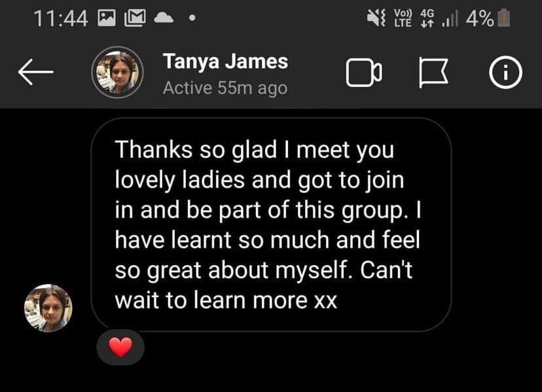Tap the 4G data indicator
Viewport: 542px width, 392px height.
tap(427, 18)
